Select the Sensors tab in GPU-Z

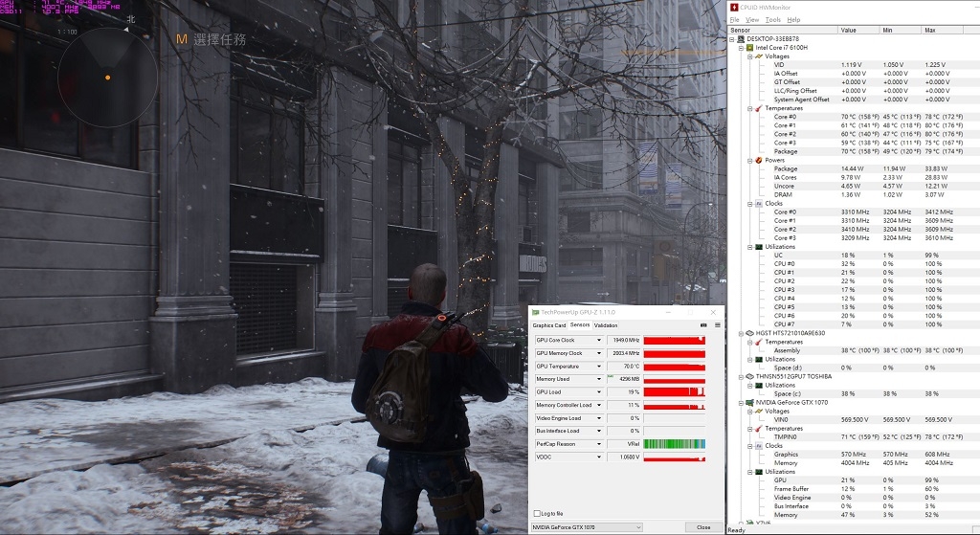(x=579, y=325)
